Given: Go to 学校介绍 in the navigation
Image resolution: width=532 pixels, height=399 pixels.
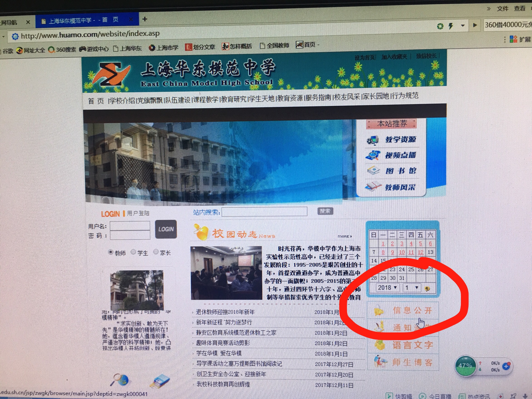Looking at the screenshot, I should click(x=122, y=100).
